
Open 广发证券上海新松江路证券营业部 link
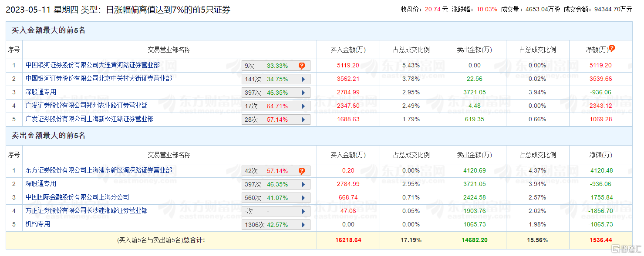[90, 119]
